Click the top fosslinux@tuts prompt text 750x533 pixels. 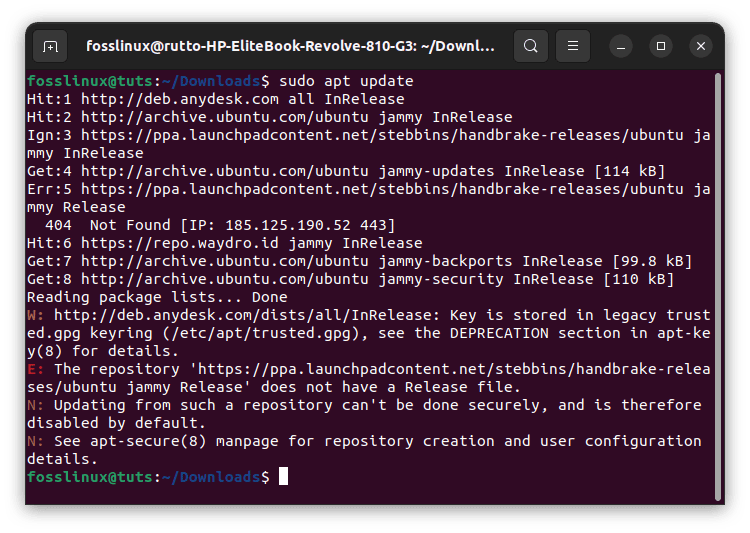click(148, 81)
